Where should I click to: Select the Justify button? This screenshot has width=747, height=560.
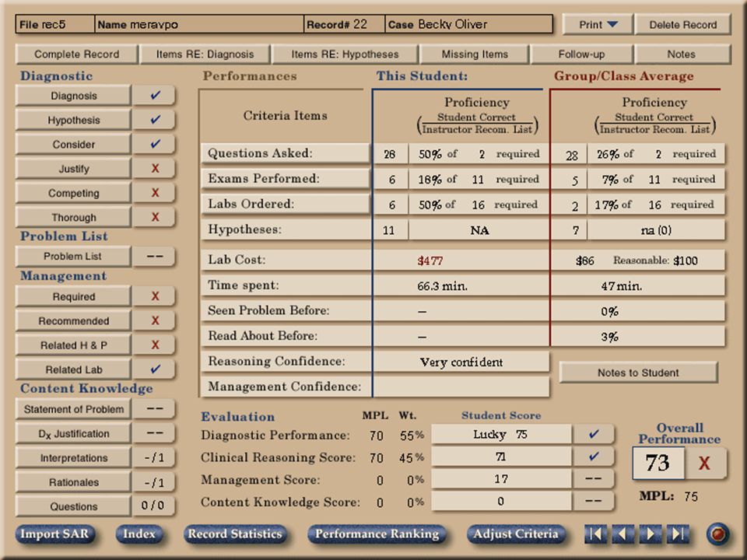pyautogui.click(x=73, y=169)
